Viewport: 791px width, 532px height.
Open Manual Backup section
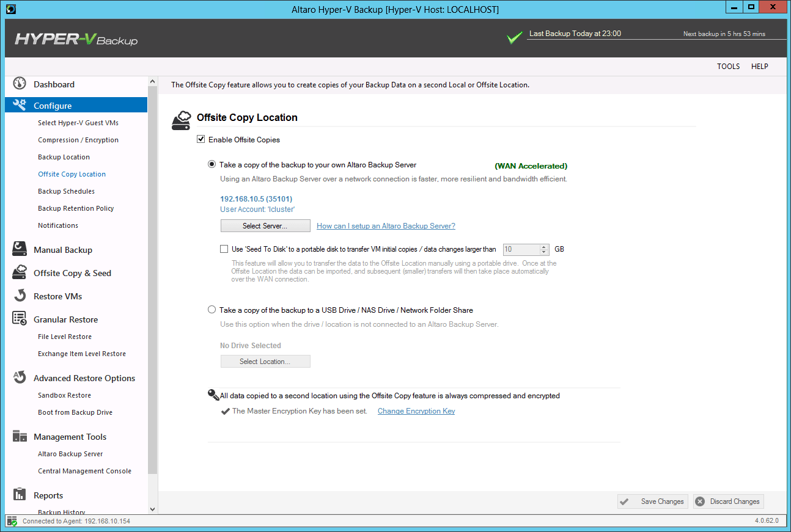coord(63,250)
